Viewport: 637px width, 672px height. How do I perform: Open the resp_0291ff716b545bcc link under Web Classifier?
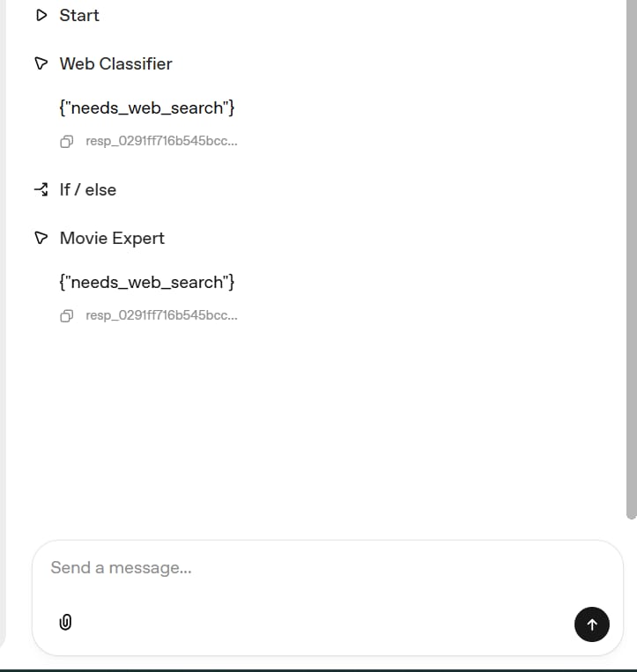161,141
